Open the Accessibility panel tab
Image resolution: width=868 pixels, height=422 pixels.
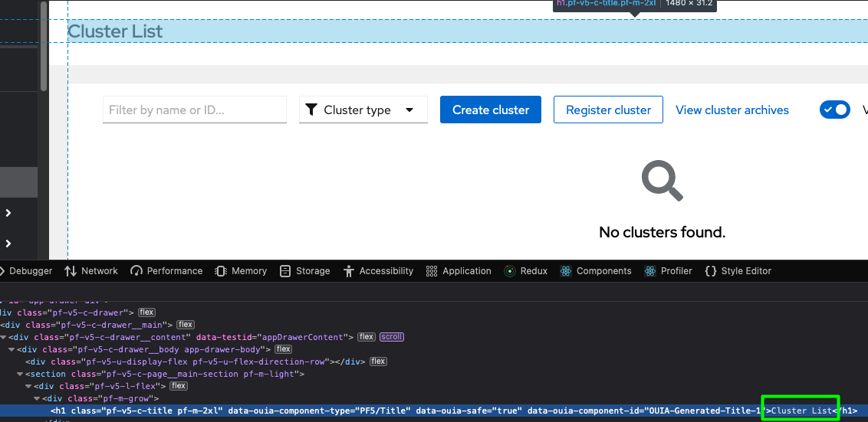378,271
